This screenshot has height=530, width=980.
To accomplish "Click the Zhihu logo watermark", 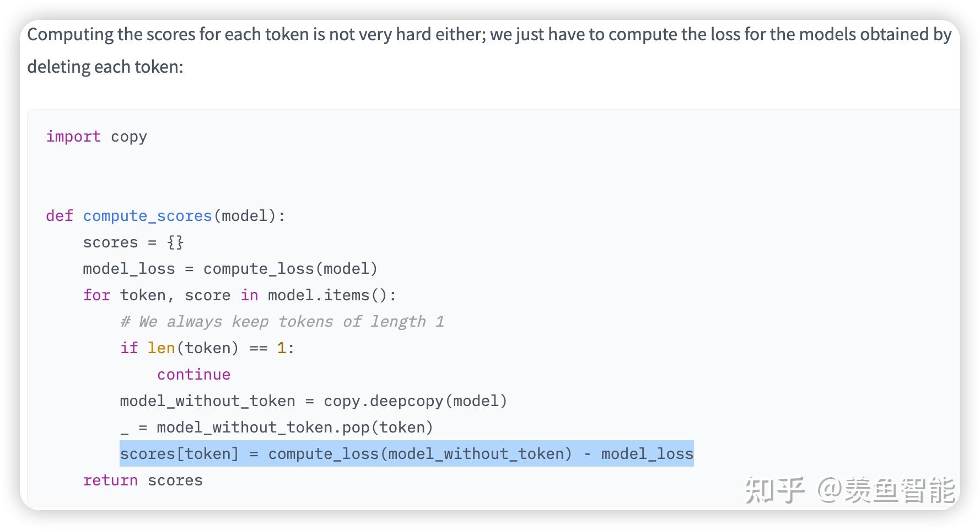I will [x=774, y=489].
